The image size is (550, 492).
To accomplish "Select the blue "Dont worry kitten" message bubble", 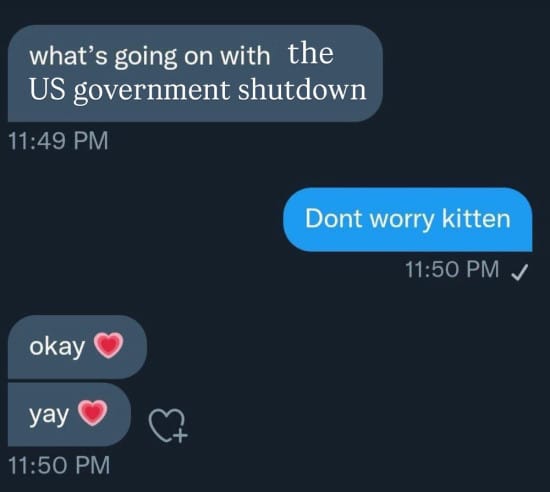I will 408,220.
